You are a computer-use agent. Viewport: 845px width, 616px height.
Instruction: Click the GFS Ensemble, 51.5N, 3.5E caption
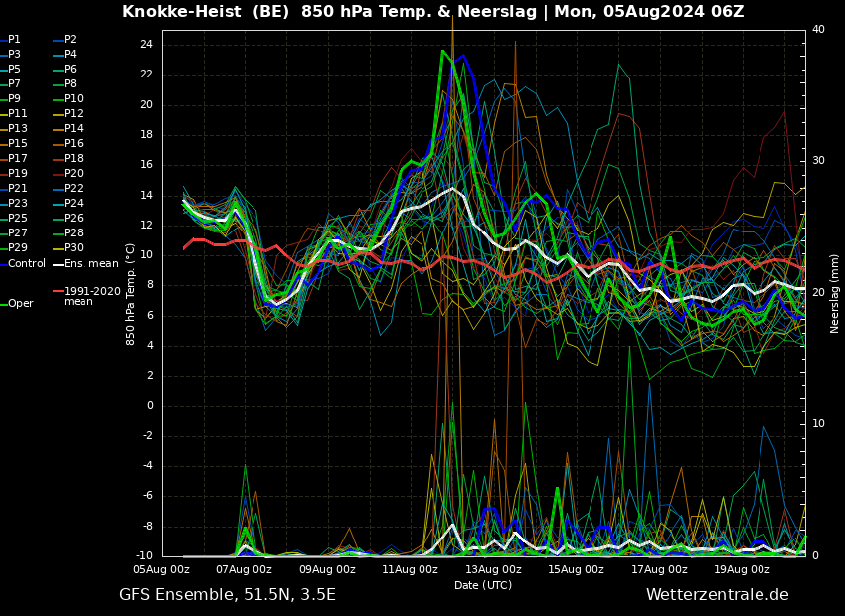[228, 595]
